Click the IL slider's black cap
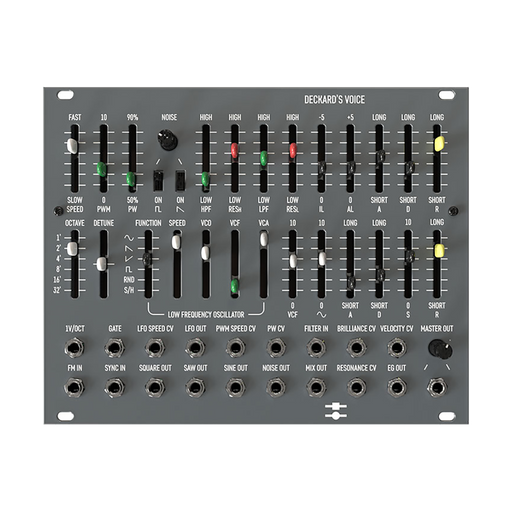 pos(321,168)
